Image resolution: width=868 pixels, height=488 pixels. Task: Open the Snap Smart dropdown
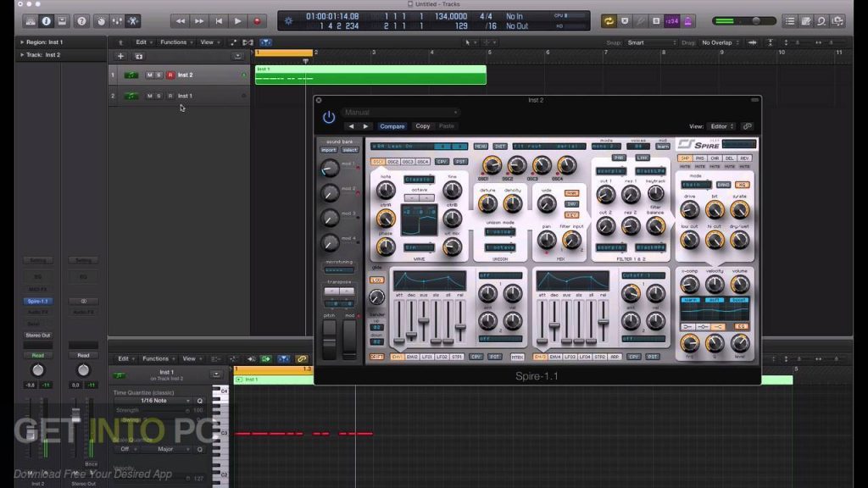[x=651, y=42]
